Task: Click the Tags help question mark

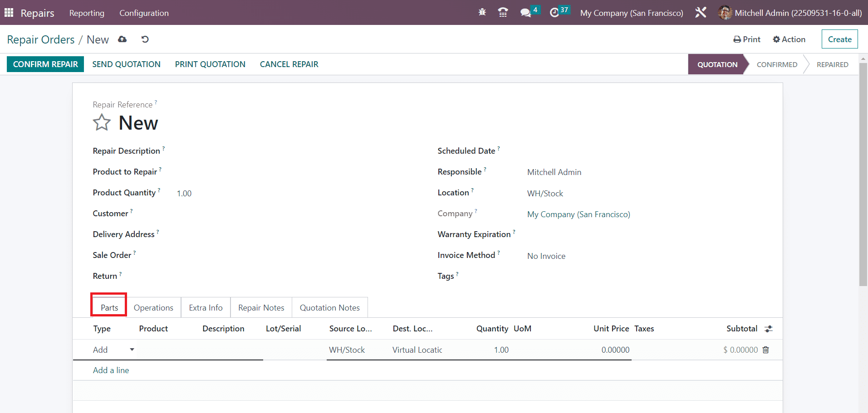Action: [457, 273]
